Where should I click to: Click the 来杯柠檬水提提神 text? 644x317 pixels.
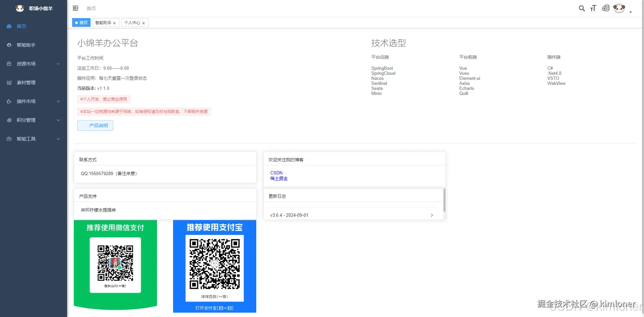coord(98,210)
